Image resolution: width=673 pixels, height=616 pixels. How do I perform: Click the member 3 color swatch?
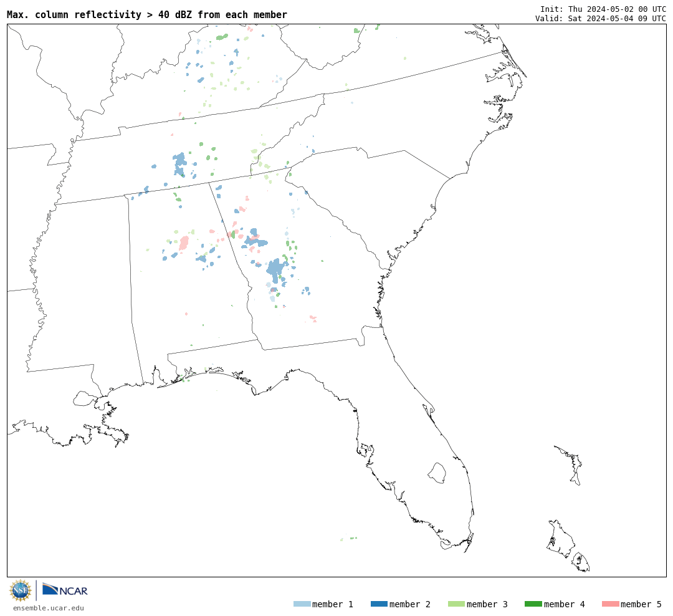(456, 604)
